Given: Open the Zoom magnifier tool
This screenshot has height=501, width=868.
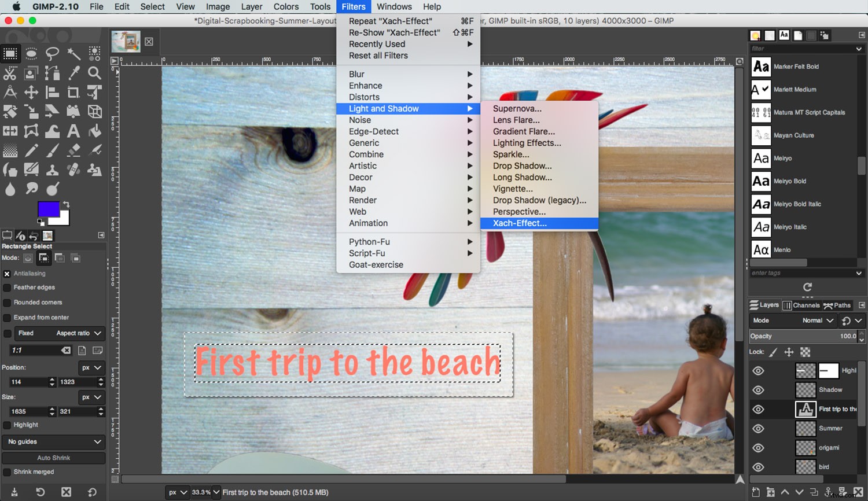Looking at the screenshot, I should (94, 73).
